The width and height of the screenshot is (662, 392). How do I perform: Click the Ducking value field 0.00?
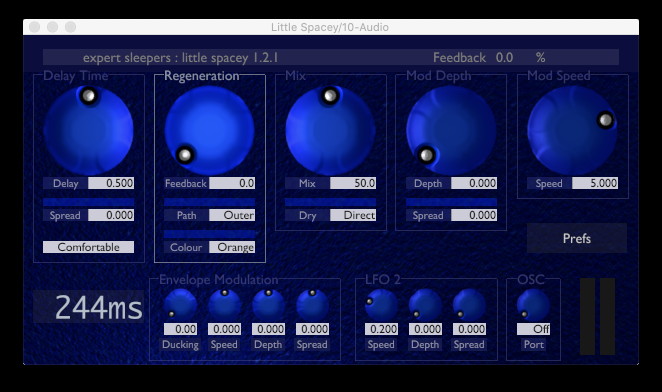coord(180,329)
